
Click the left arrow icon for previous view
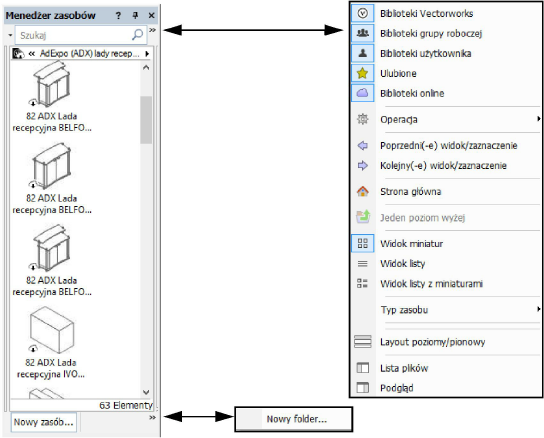[363, 145]
